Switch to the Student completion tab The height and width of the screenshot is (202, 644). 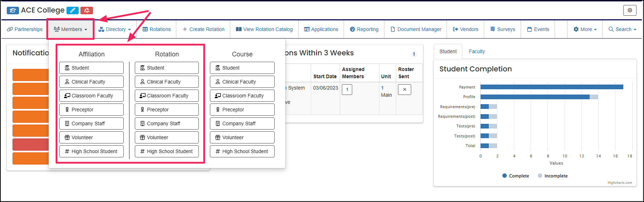click(448, 51)
